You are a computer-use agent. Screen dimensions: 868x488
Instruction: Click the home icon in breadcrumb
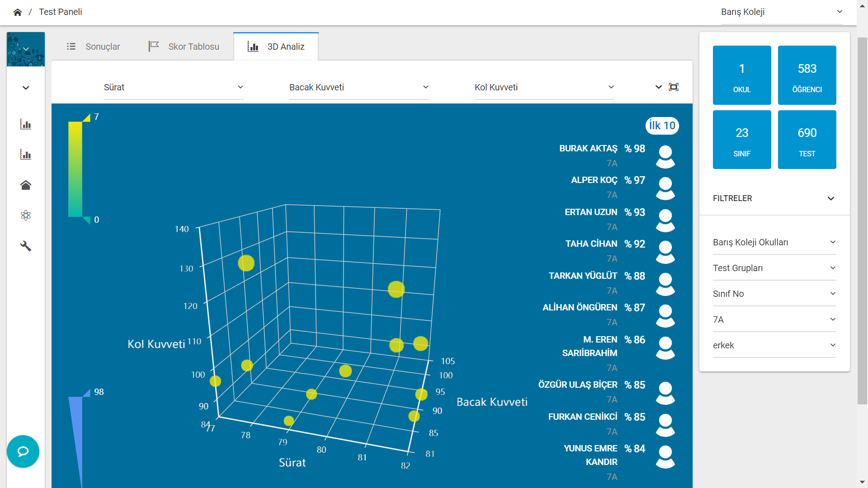pyautogui.click(x=18, y=12)
